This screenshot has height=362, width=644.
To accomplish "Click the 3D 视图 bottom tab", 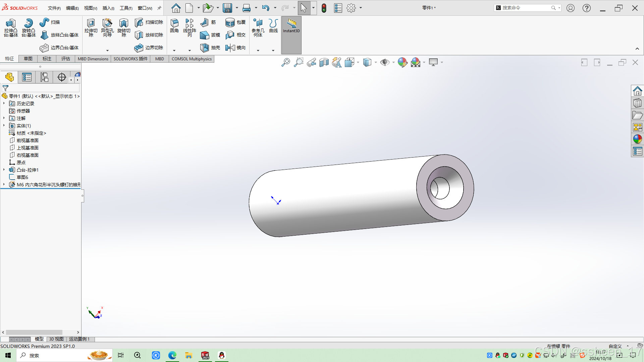I will [56, 339].
